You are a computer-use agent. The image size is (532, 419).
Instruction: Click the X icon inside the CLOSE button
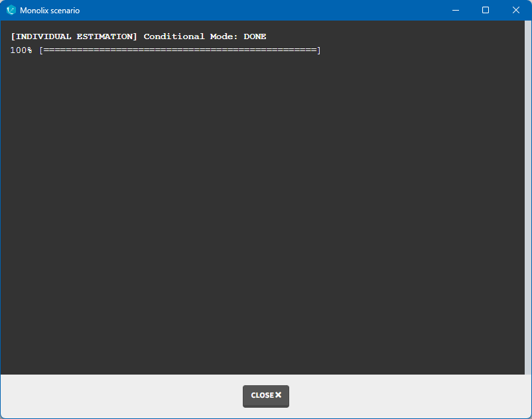coord(279,395)
